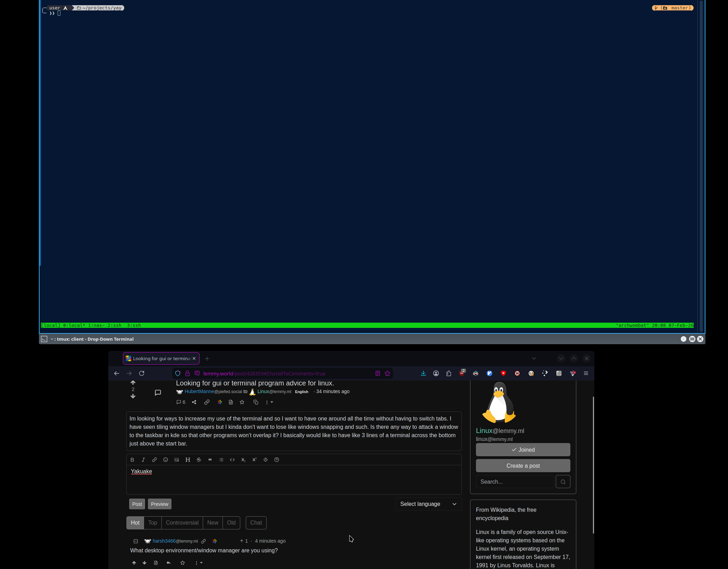Click the Create a post button

coord(523,466)
